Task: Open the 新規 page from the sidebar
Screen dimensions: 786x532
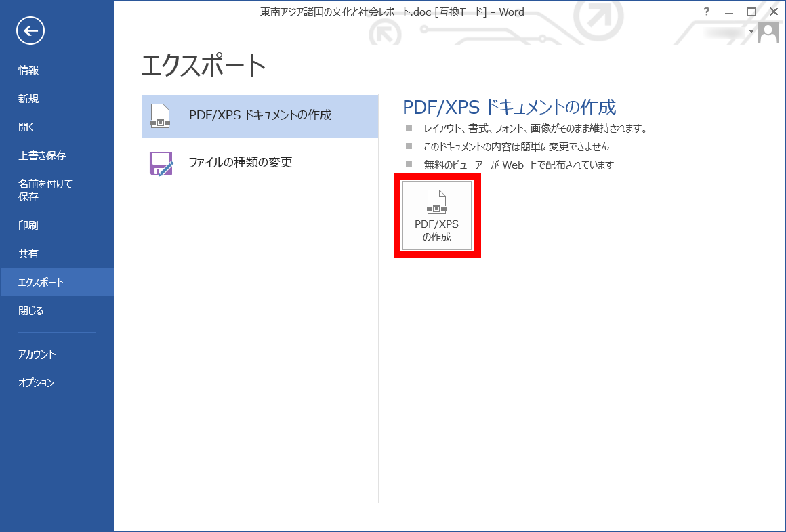Action: point(30,98)
